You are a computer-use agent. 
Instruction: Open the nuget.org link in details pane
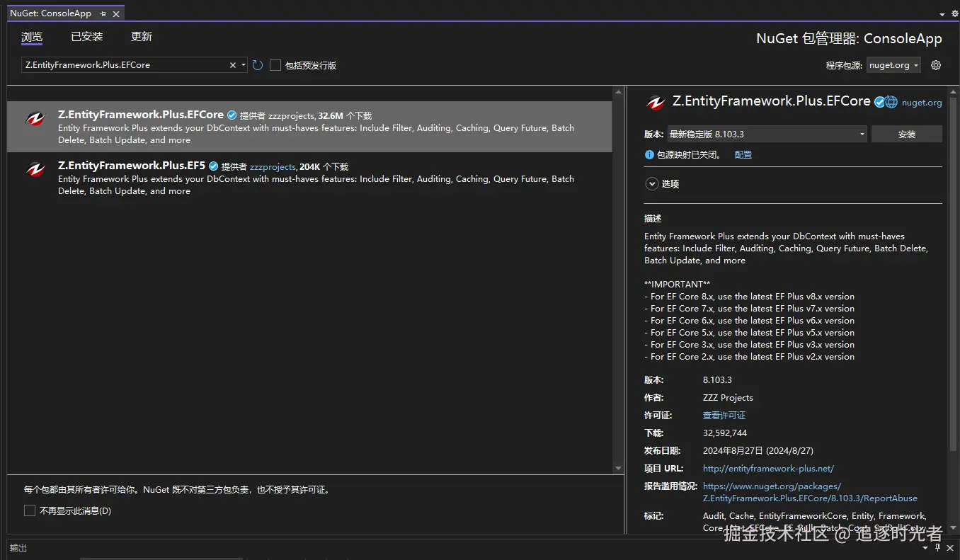click(x=922, y=103)
